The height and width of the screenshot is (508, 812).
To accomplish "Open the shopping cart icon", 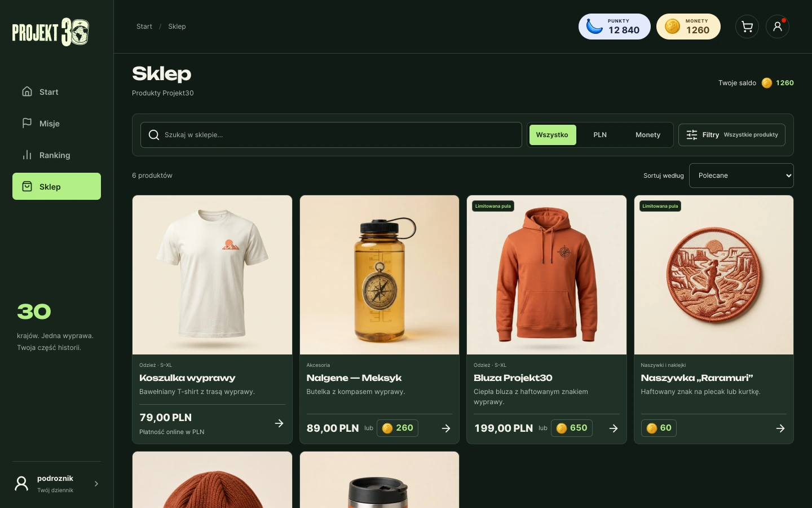I will [747, 27].
